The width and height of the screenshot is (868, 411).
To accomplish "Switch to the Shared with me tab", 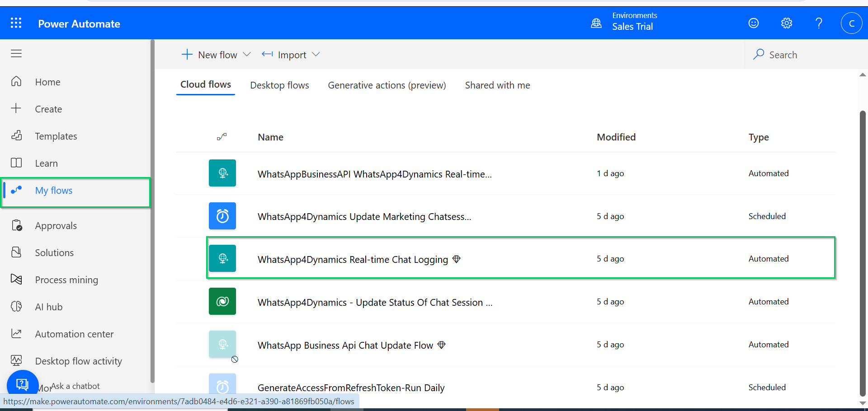I will pyautogui.click(x=497, y=85).
